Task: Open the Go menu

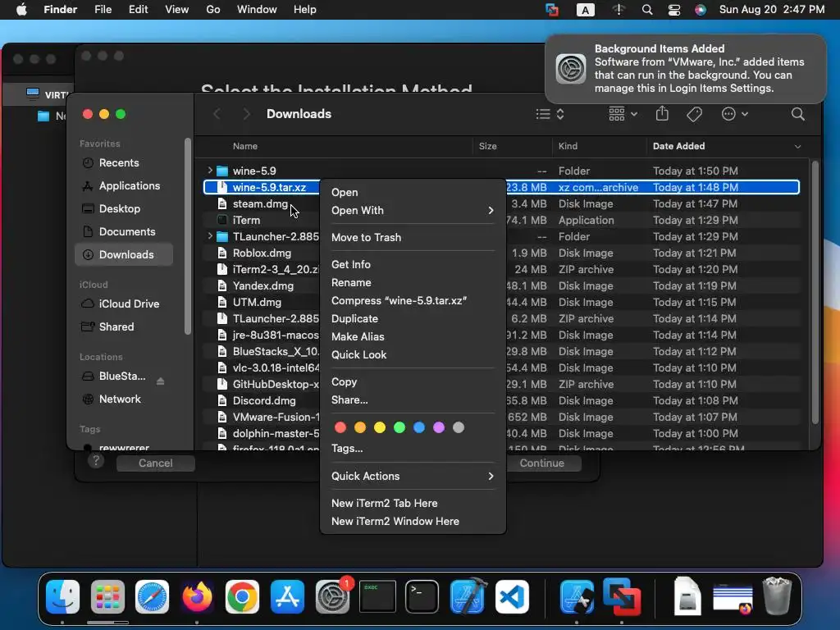Action: click(x=212, y=10)
